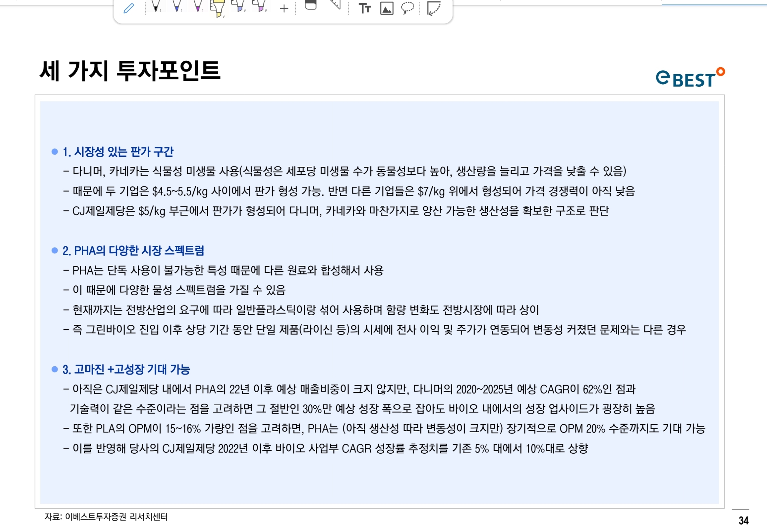Click heading 3. 고마진 +고성장 기대 가능

pyautogui.click(x=126, y=369)
